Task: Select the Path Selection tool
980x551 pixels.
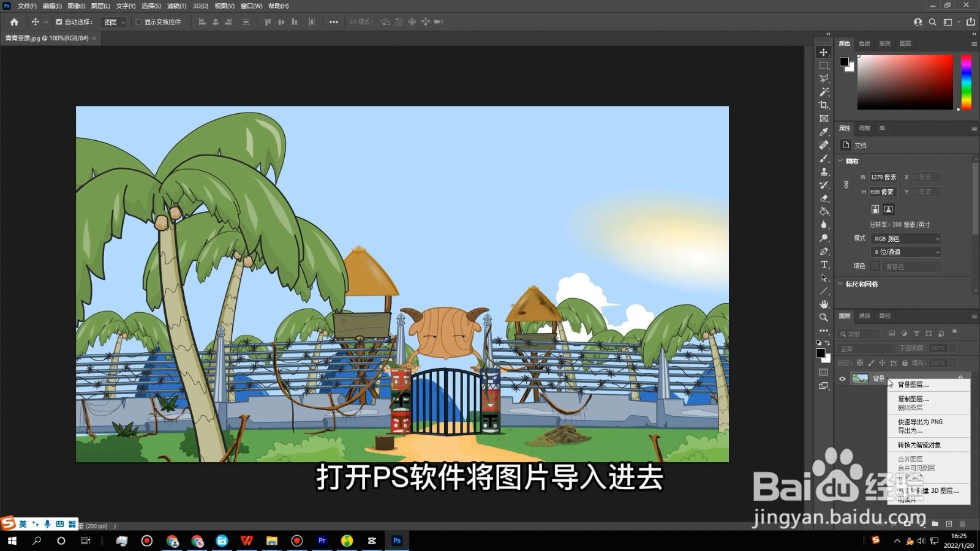Action: pyautogui.click(x=824, y=278)
